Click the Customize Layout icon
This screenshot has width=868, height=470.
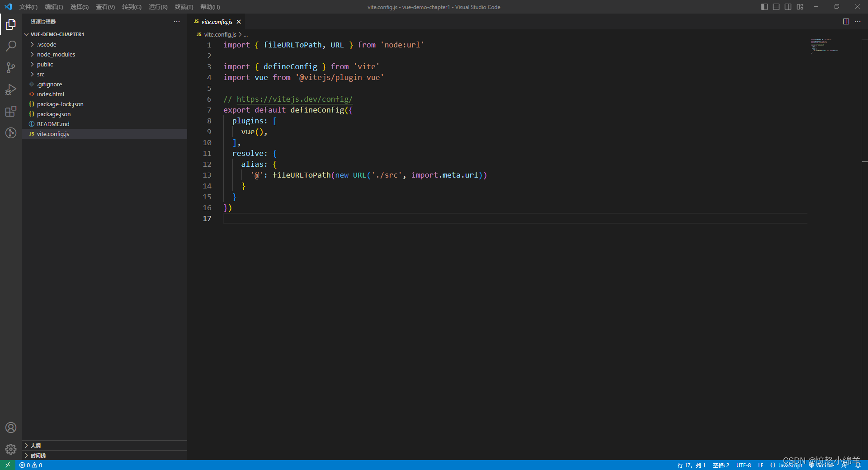(x=800, y=7)
